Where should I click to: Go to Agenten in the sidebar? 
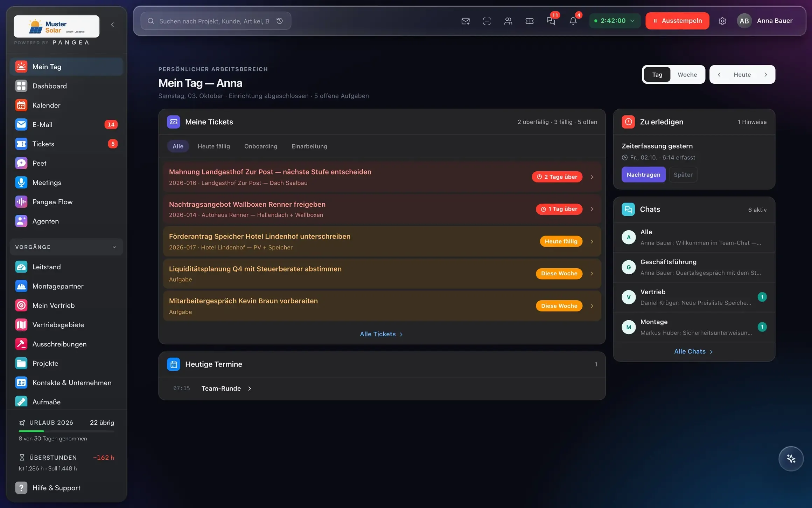(x=66, y=221)
